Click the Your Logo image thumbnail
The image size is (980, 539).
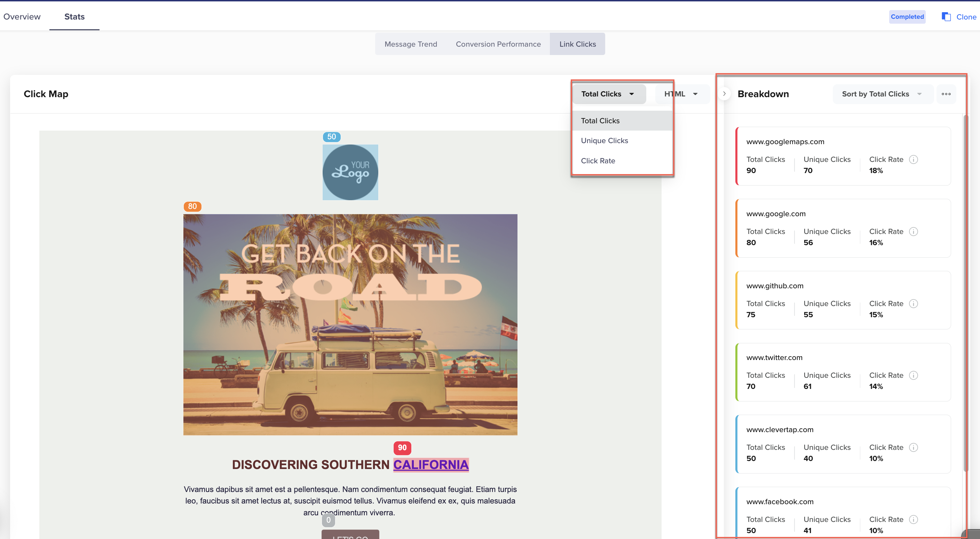pyautogui.click(x=350, y=172)
